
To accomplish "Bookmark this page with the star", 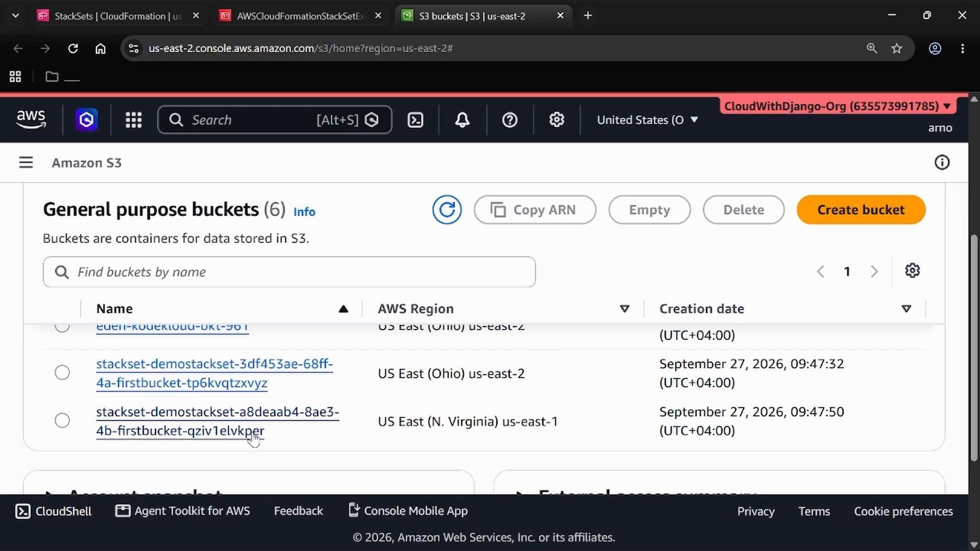I will (x=897, y=48).
